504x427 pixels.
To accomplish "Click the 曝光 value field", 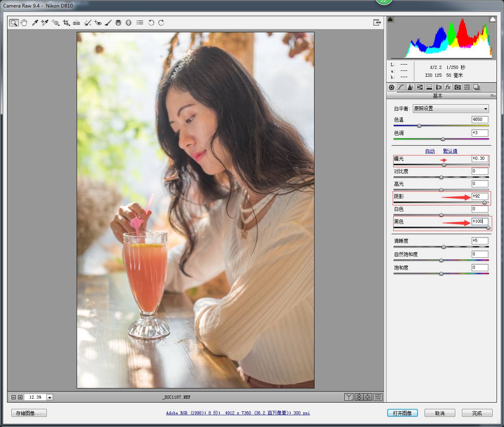I will (480, 159).
